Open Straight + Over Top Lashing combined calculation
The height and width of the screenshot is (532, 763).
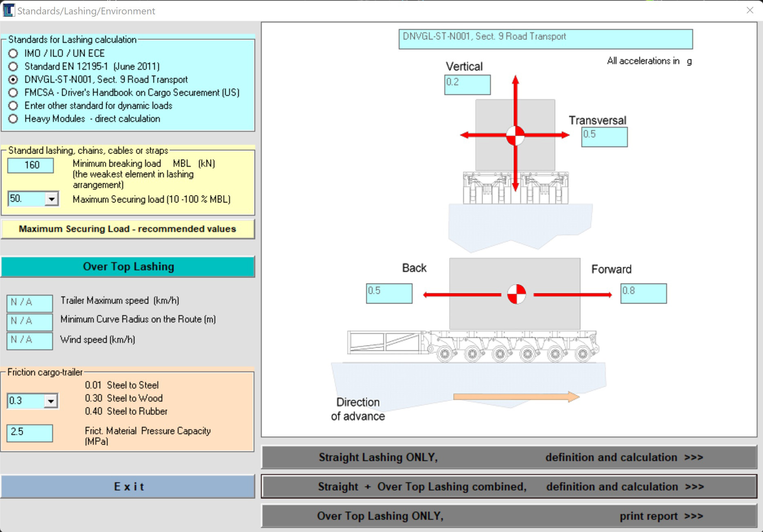(x=509, y=487)
